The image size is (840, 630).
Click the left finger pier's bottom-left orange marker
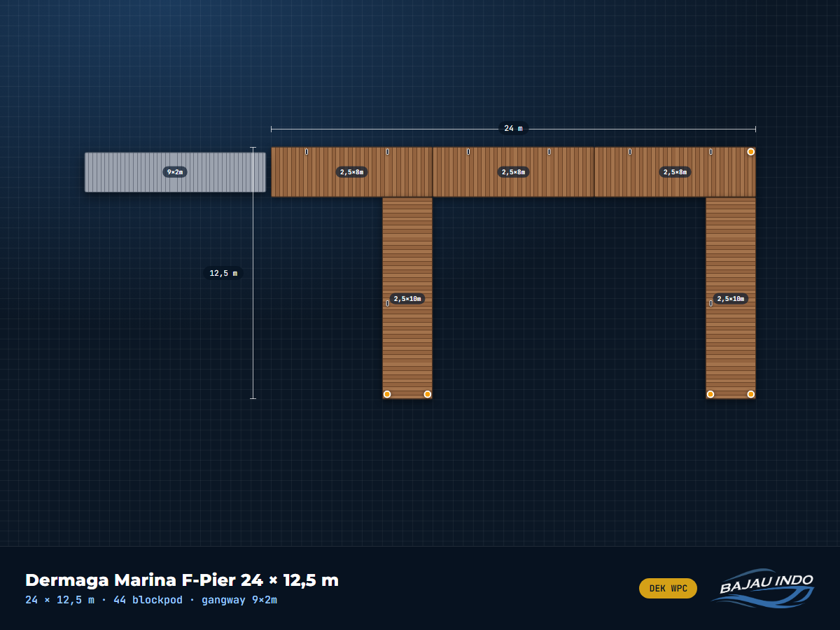pyautogui.click(x=387, y=394)
